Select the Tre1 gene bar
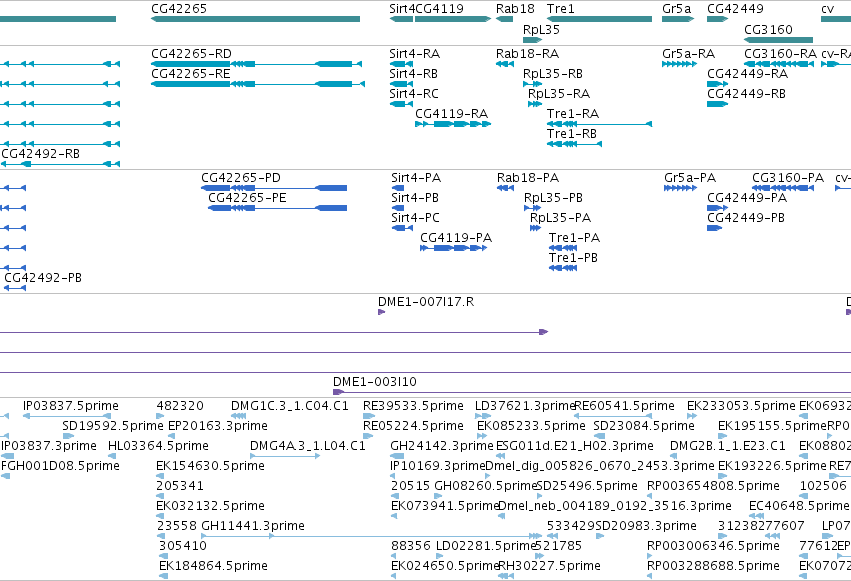The width and height of the screenshot is (851, 581). [599, 19]
